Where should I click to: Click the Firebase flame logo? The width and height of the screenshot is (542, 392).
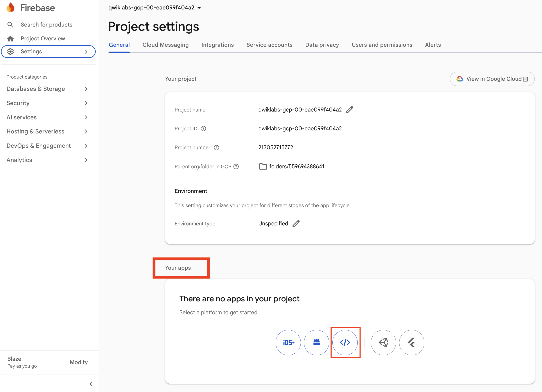click(11, 8)
